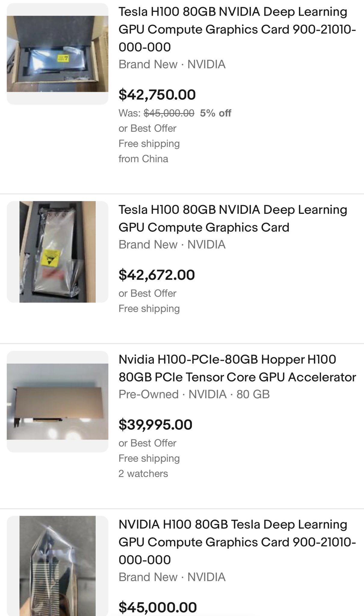This screenshot has width=364, height=616.
Task: Click the 5% off discount label
Action: [215, 113]
